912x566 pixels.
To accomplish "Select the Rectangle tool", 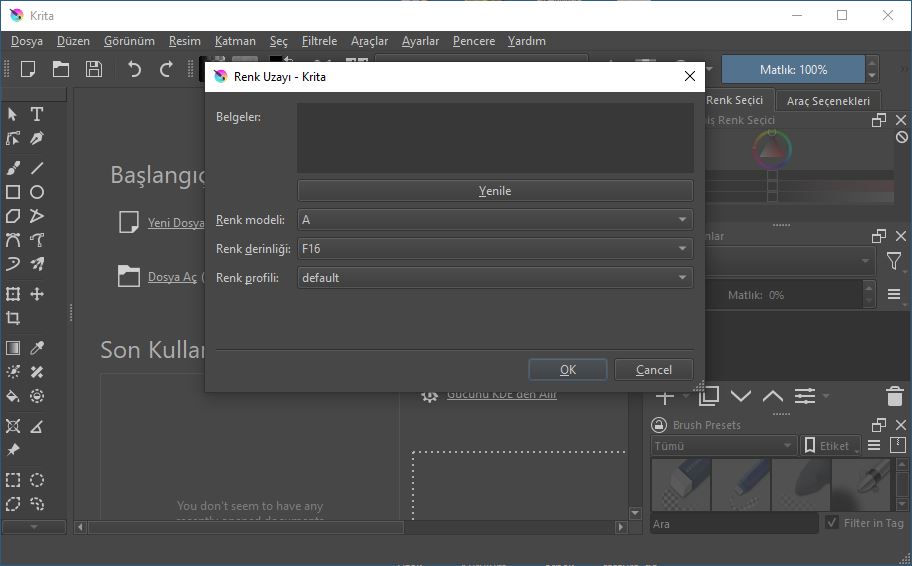I will coord(13,192).
